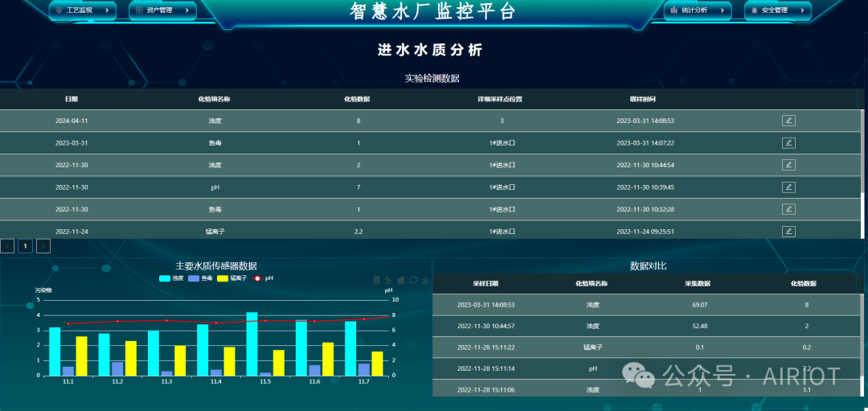Select the 2022-11-24 date cell
This screenshot has height=411, width=868.
(72, 232)
